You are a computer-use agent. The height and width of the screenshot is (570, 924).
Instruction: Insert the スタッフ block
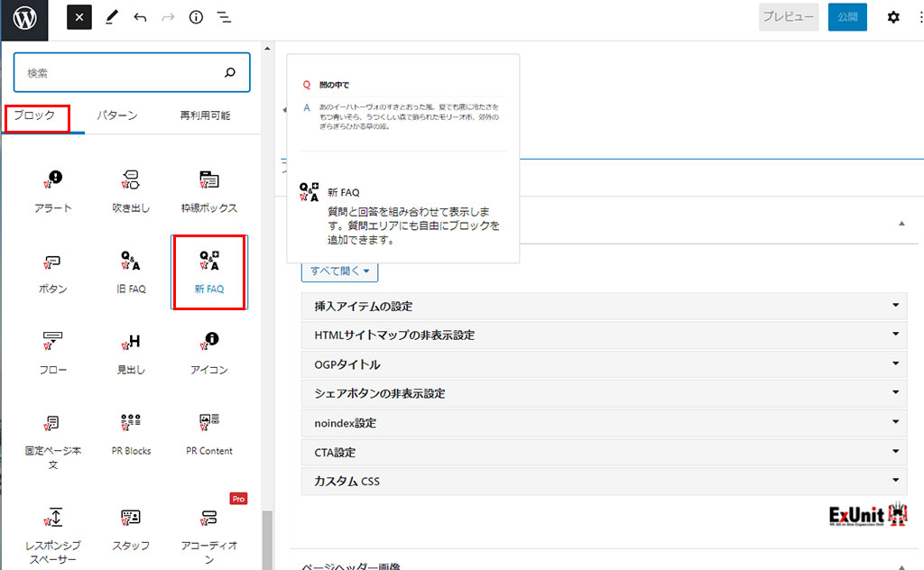131,528
